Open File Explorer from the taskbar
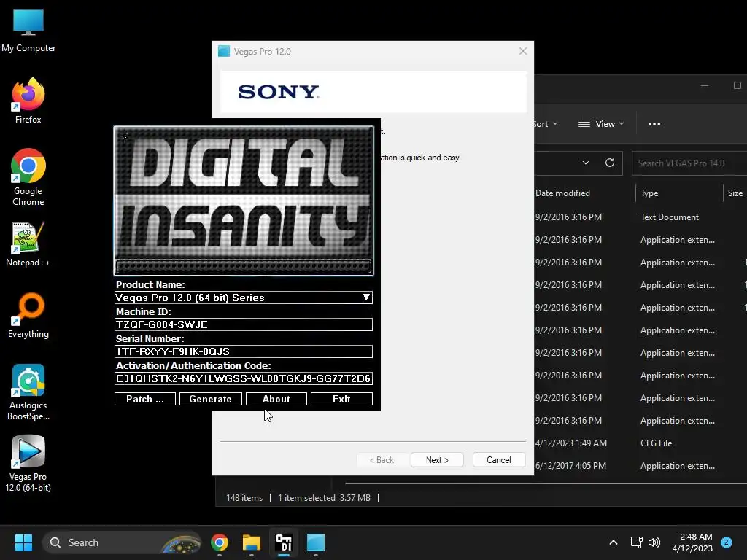Screen dimensions: 747x560 (x=252, y=542)
